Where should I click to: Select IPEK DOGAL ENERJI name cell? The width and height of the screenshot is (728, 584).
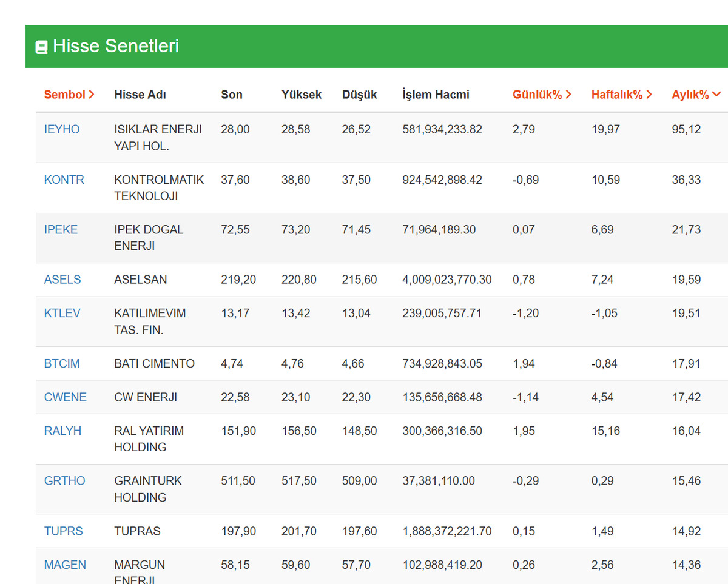pos(149,238)
